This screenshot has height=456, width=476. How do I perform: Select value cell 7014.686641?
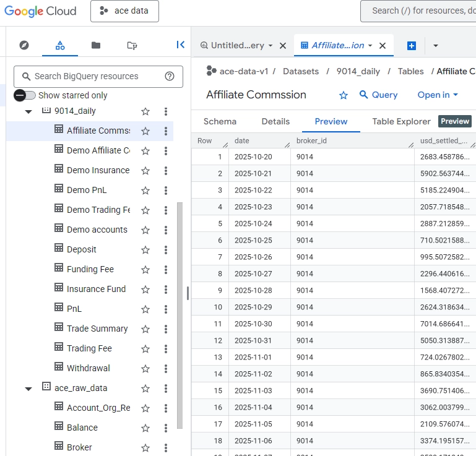[444, 324]
